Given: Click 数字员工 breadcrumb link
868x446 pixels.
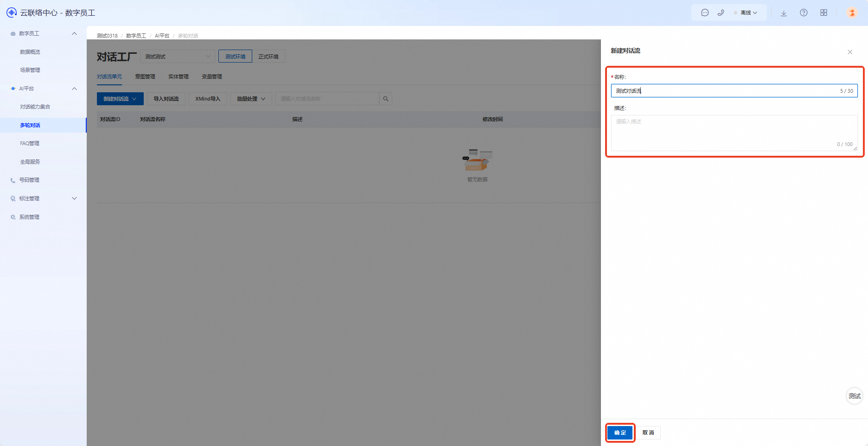Looking at the screenshot, I should coord(136,36).
